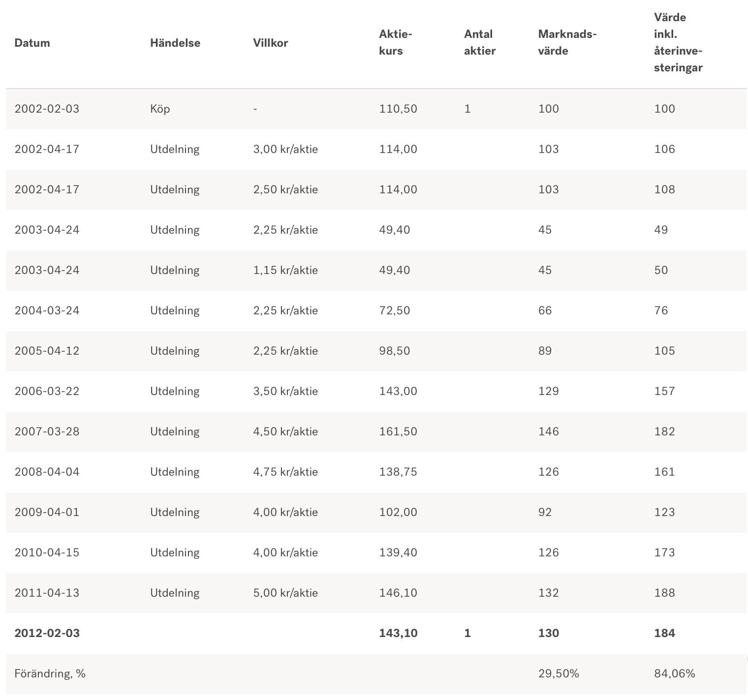Click the 143,00 share price cell
The height and width of the screenshot is (700, 748).
pos(398,391)
